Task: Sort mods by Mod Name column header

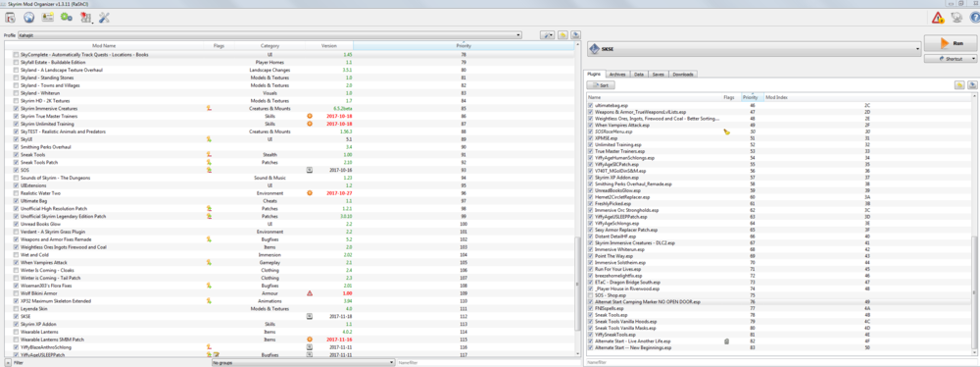Action: click(x=105, y=46)
